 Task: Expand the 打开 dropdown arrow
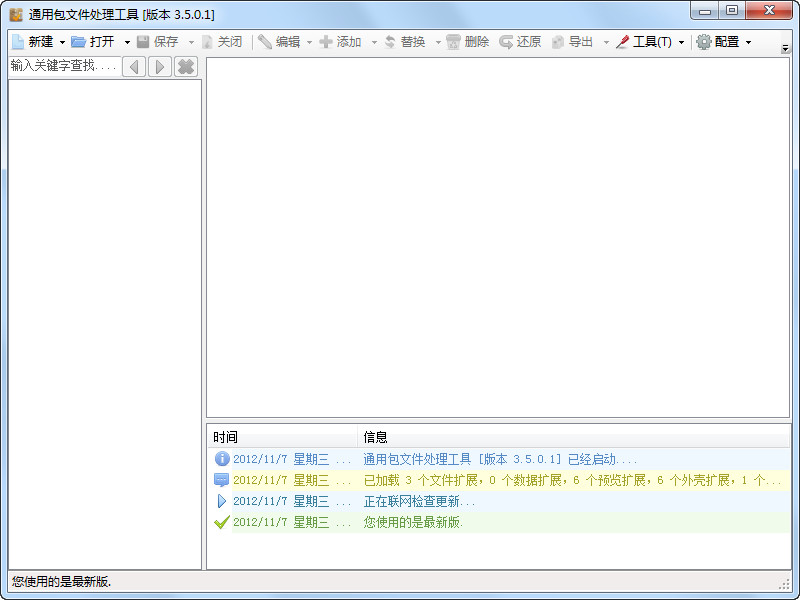[127, 42]
